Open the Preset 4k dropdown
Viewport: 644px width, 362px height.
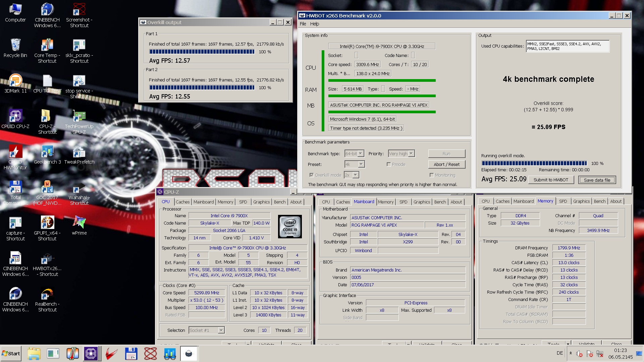pyautogui.click(x=355, y=164)
